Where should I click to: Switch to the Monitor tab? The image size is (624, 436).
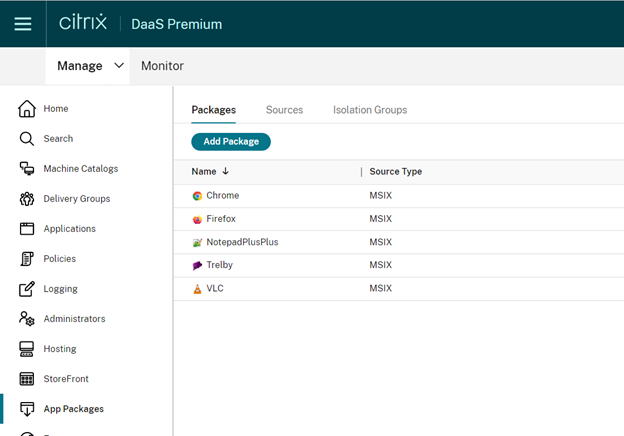coord(162,66)
